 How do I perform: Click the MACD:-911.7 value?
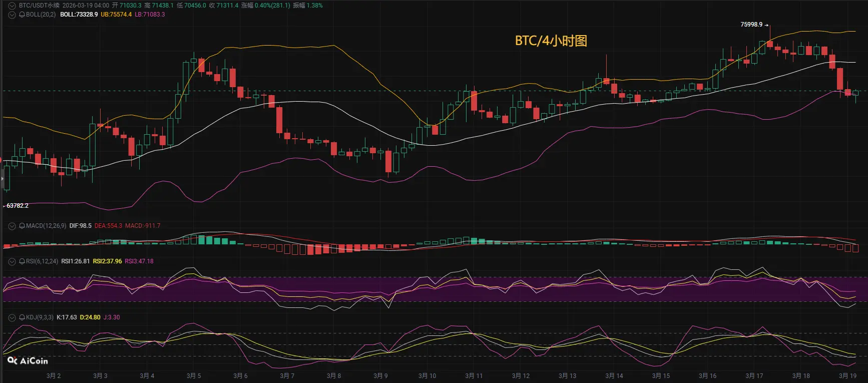[x=143, y=226]
